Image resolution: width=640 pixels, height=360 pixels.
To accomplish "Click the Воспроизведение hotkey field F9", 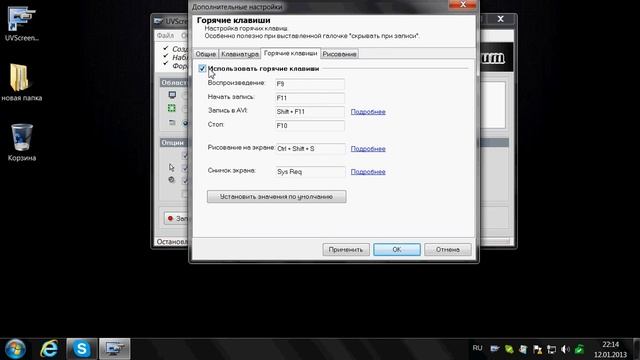I will coord(310,84).
